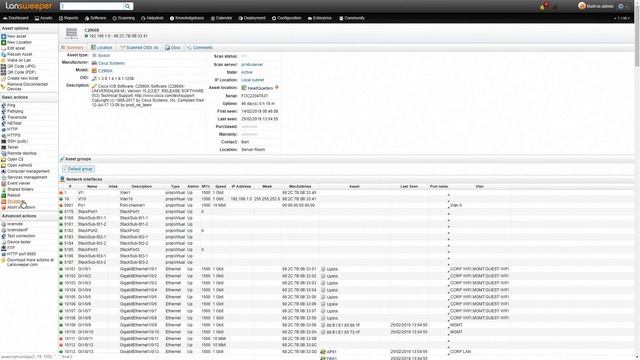Switch to the Docs tab
Image resolution: width=640 pixels, height=360 pixels.
coord(173,48)
